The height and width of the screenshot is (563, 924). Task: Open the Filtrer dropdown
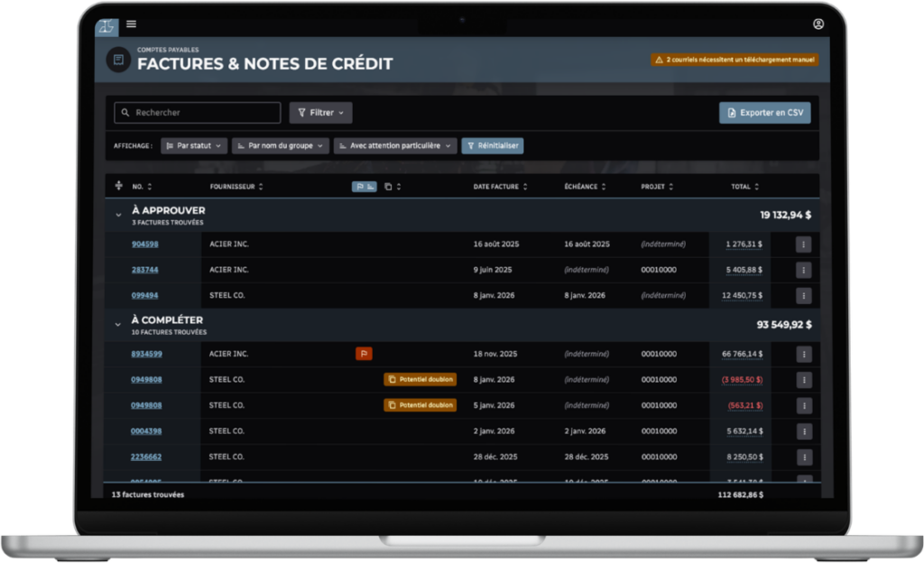click(x=320, y=113)
